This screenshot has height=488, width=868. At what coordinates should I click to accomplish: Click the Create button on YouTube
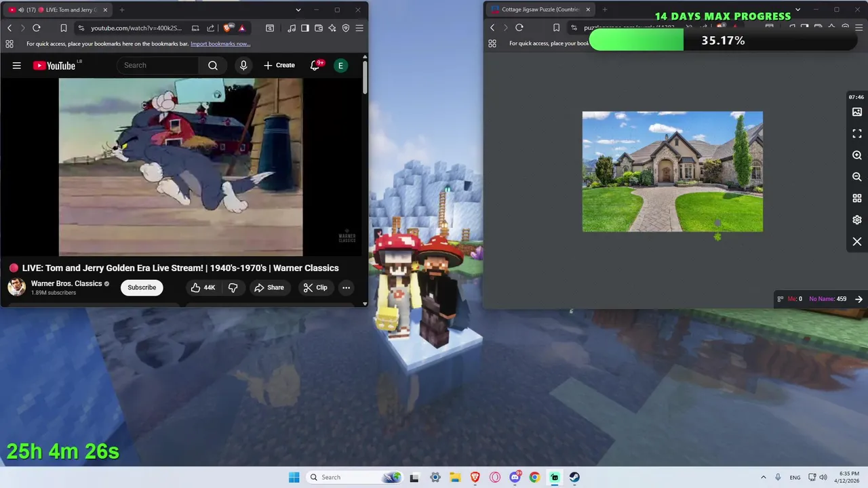pos(279,65)
